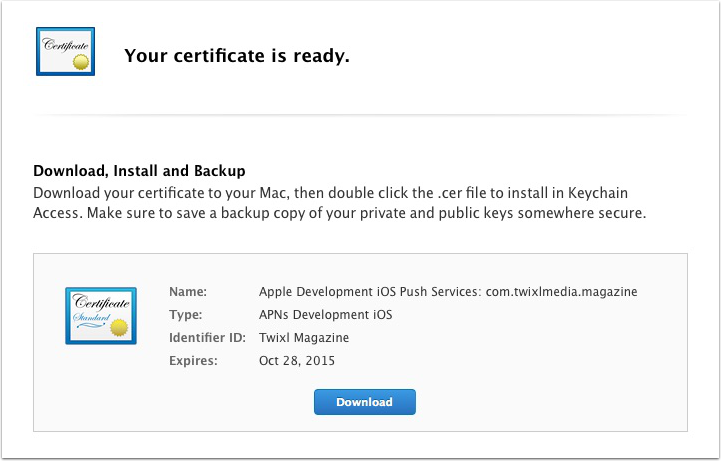Click the Download button
The height and width of the screenshot is (461, 721).
coord(365,402)
